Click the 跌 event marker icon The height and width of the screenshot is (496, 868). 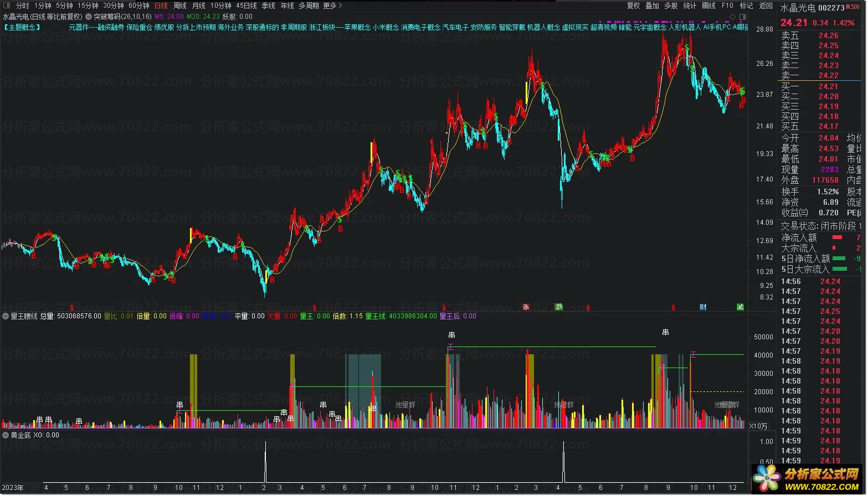[559, 307]
